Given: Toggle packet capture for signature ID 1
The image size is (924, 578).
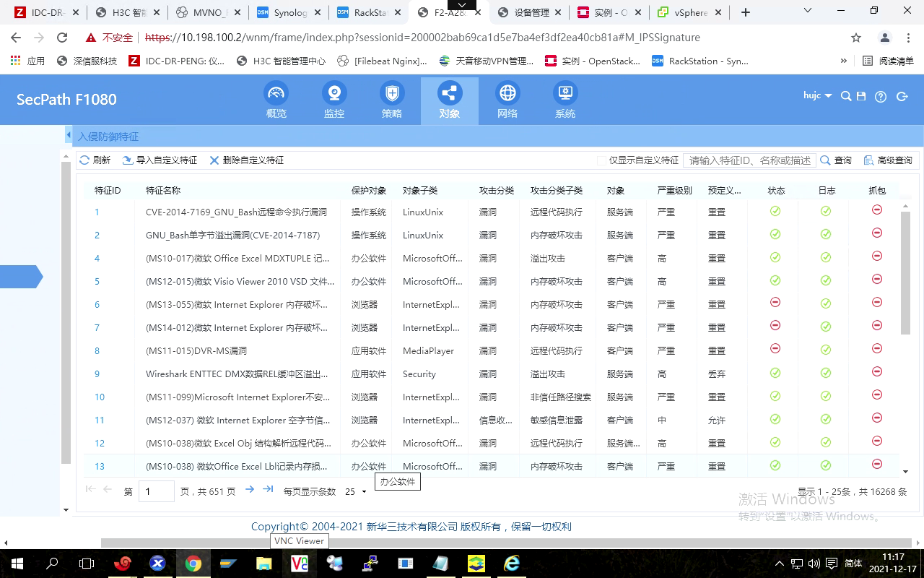Looking at the screenshot, I should (x=877, y=210).
